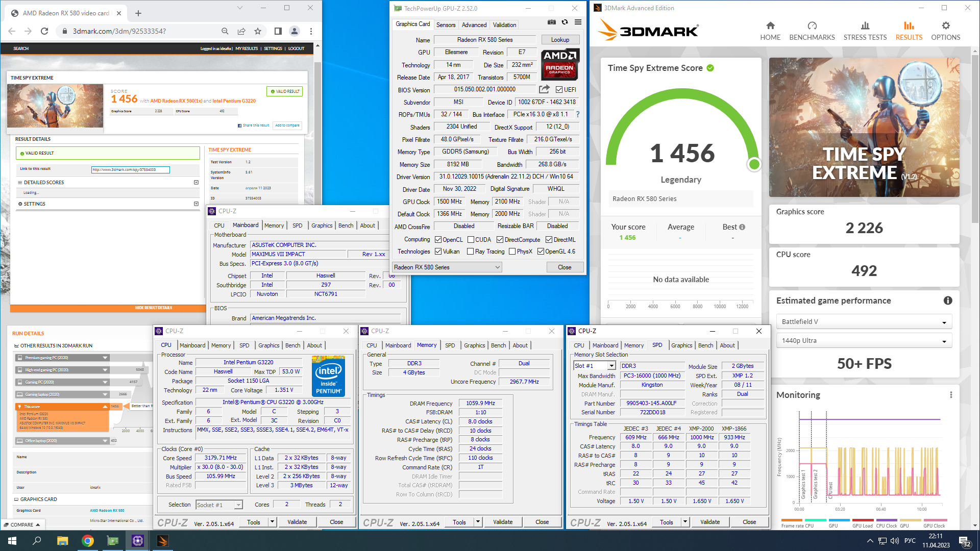Screen dimensions: 980x551
Task: Open Battlefield V game dropdown
Action: click(x=864, y=322)
